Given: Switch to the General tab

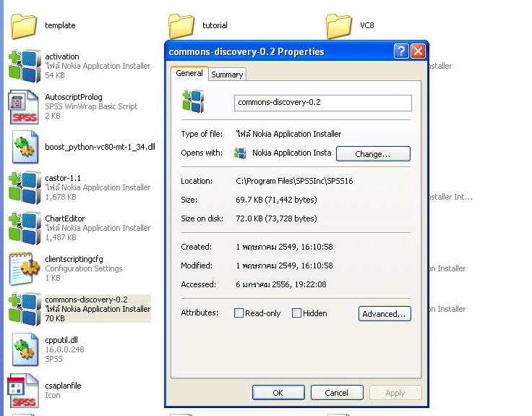Looking at the screenshot, I should point(189,73).
